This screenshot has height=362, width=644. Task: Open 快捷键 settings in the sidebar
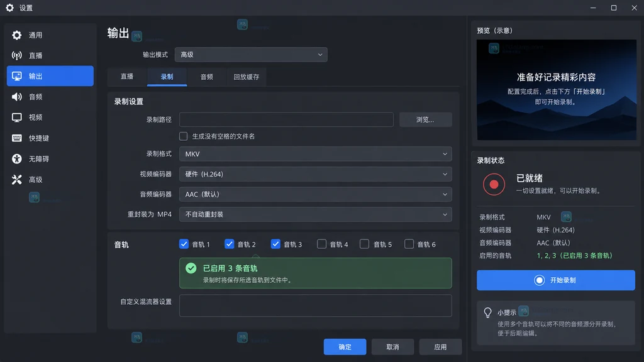[x=50, y=138]
